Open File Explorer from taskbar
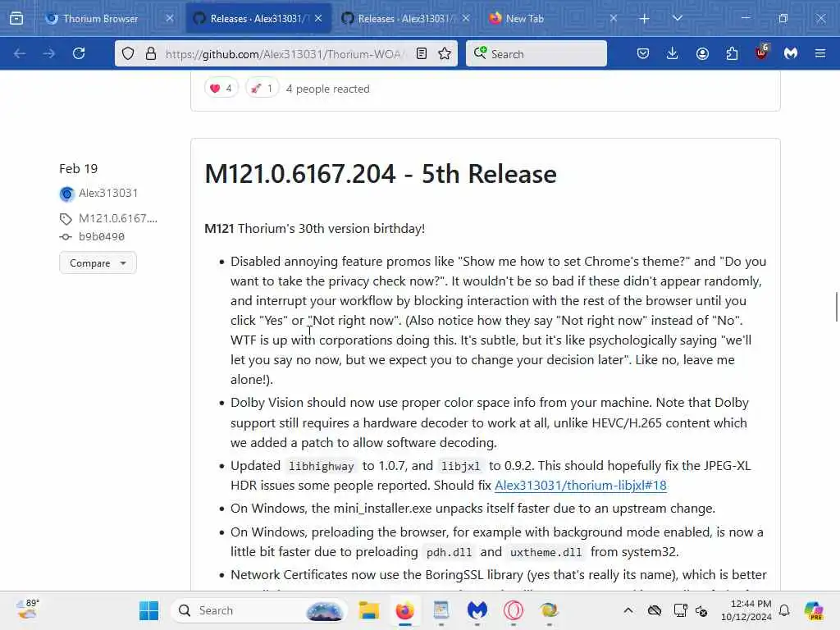Image resolution: width=840 pixels, height=630 pixels. (368, 610)
